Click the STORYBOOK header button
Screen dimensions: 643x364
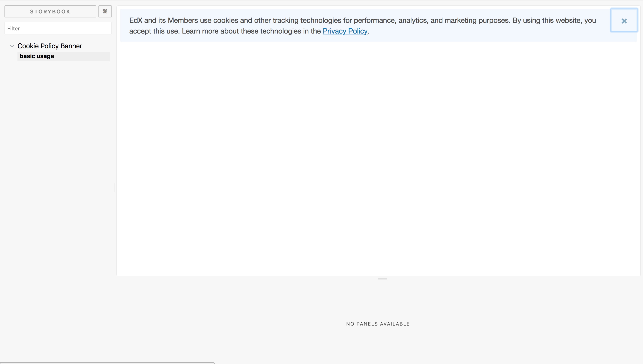coord(50,11)
